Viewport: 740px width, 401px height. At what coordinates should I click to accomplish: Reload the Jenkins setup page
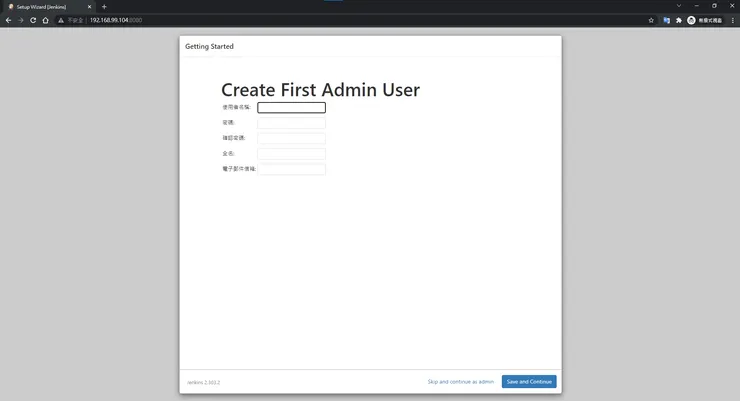pyautogui.click(x=33, y=20)
